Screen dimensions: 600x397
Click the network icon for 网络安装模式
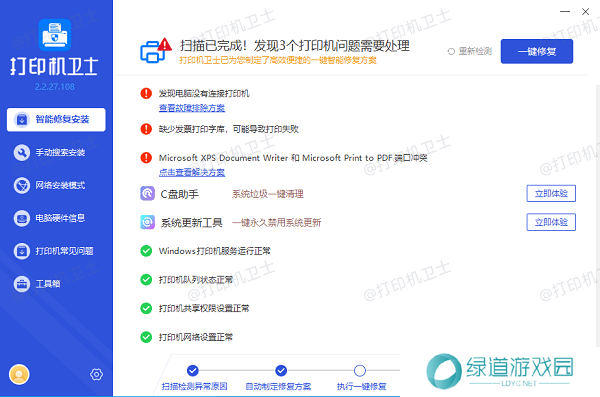click(x=22, y=186)
